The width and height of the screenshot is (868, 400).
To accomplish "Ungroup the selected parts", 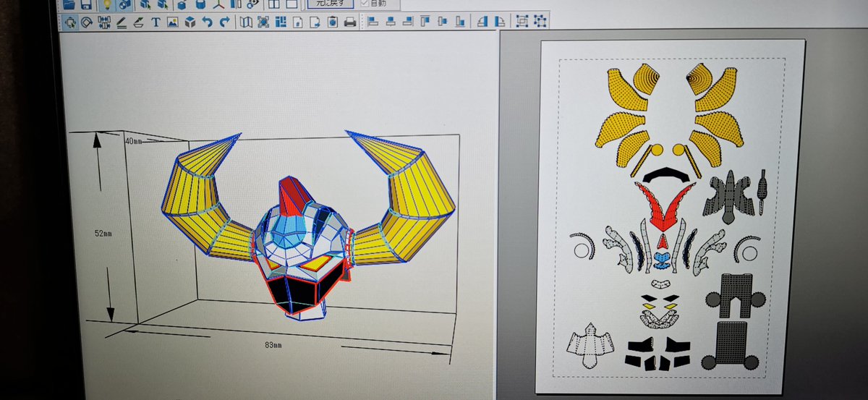I will [x=540, y=21].
